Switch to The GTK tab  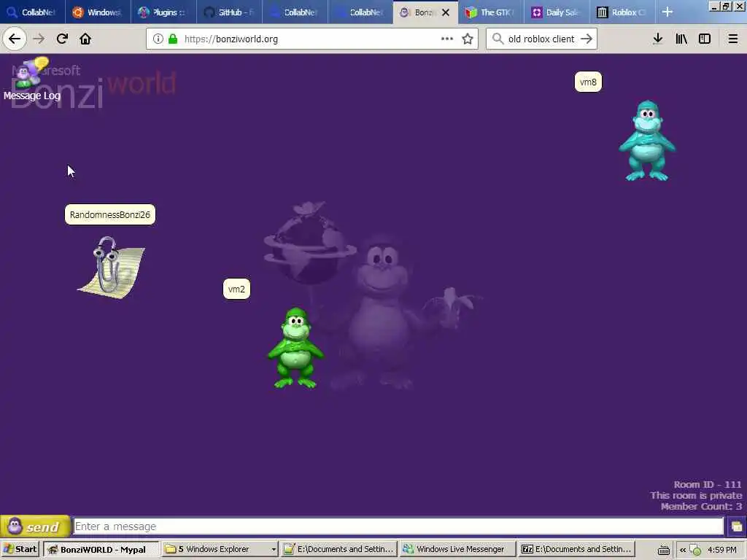point(491,12)
